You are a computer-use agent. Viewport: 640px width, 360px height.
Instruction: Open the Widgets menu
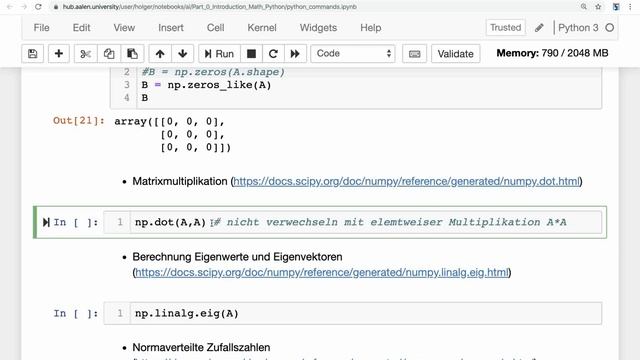(318, 28)
